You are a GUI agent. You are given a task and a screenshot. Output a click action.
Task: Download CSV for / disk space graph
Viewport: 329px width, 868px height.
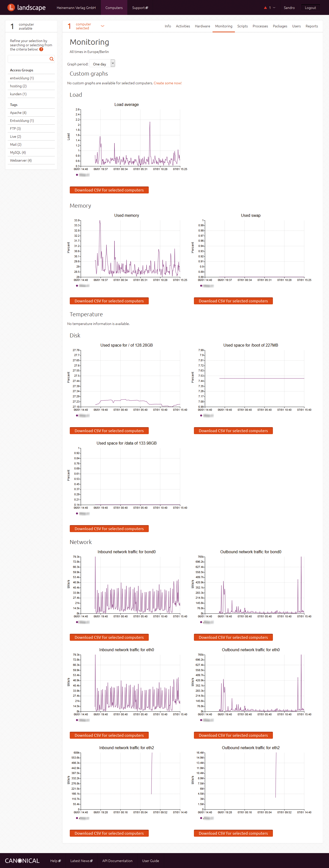coord(109,431)
